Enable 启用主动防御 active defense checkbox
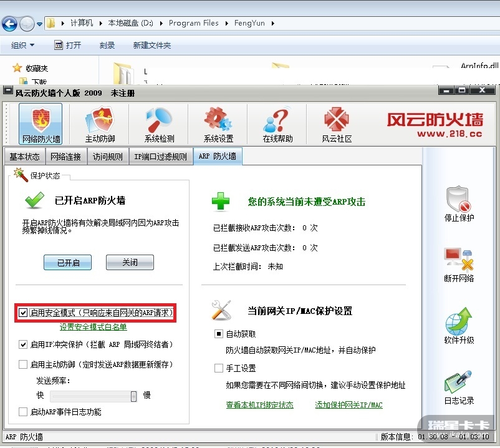 coord(23,364)
